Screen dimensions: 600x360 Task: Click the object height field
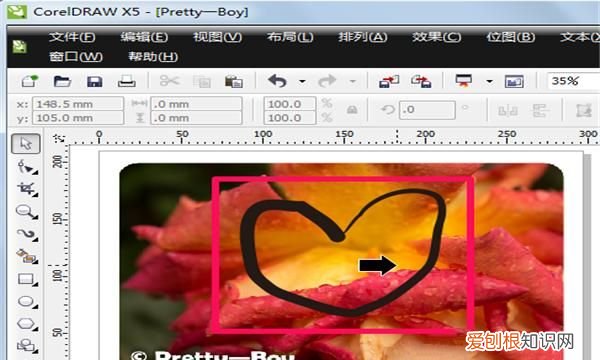tap(196, 117)
